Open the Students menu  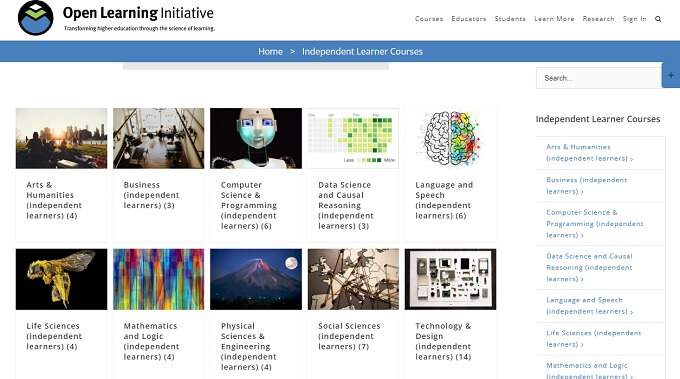tap(510, 19)
